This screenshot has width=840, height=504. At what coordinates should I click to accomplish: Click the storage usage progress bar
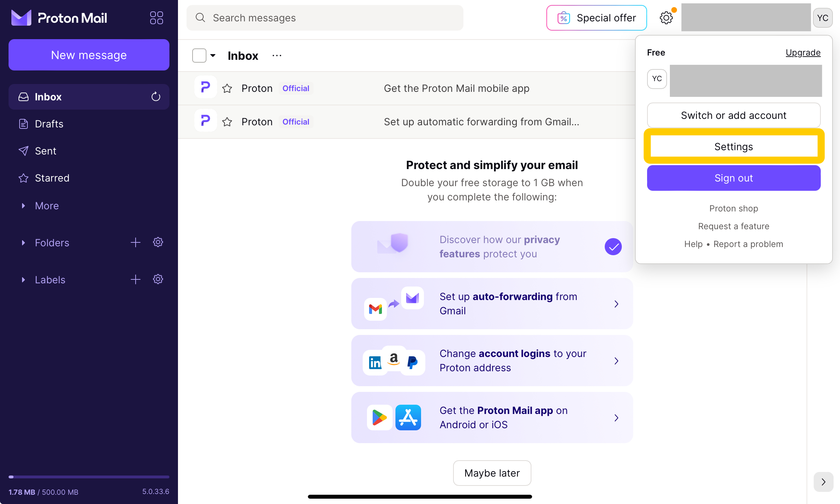(x=89, y=477)
